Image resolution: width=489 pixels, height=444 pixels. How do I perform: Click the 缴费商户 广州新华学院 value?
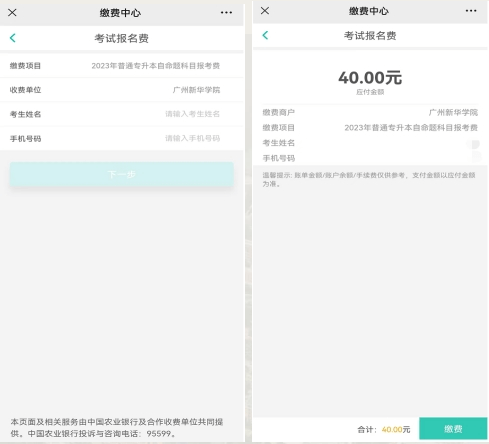click(x=453, y=113)
